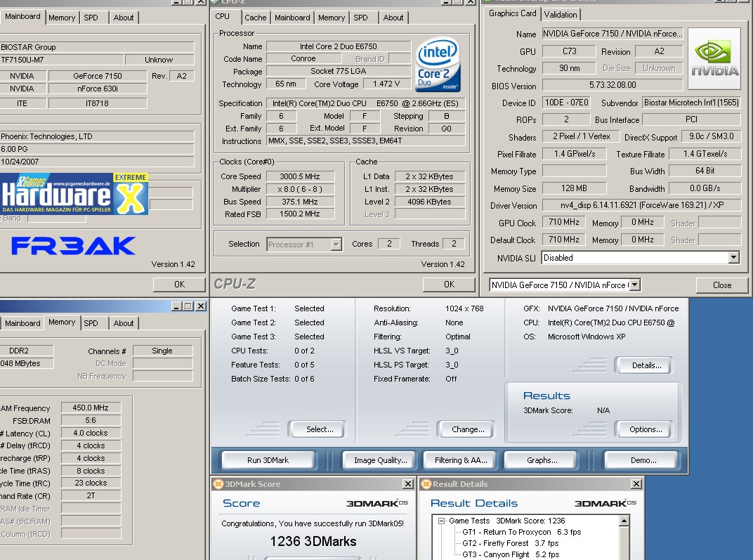Open the Memory tab in center CPU-Z window

332,18
